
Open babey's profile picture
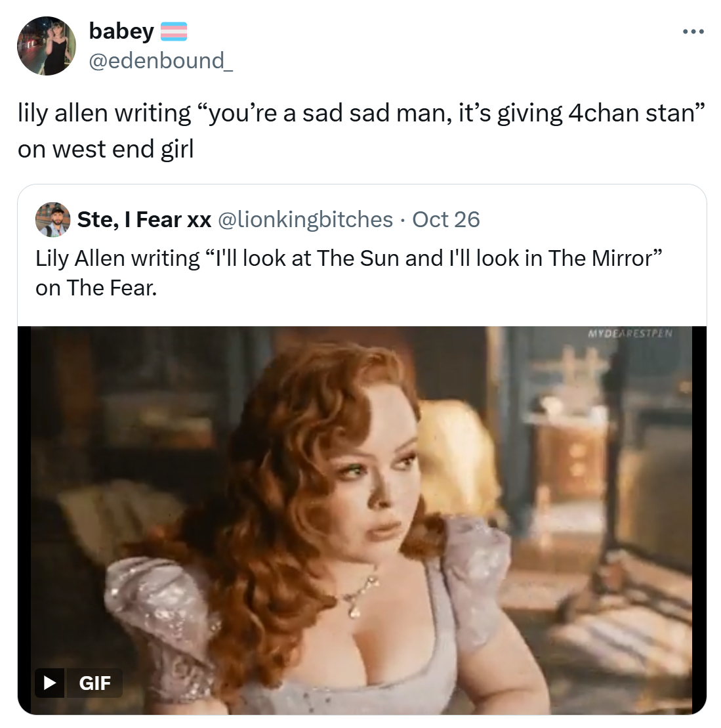(46, 46)
